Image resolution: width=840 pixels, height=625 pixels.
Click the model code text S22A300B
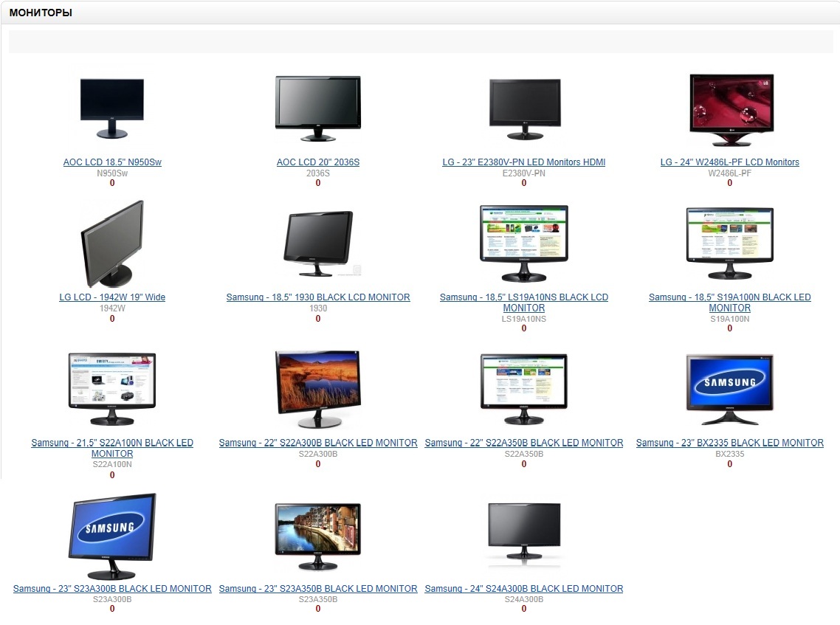tap(317, 454)
